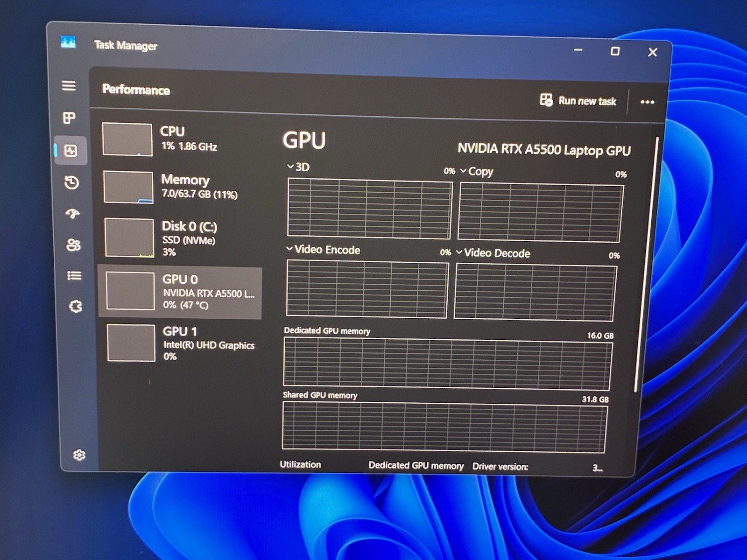This screenshot has width=747, height=560.
Task: Click the Video Encode usage graph
Action: click(367, 289)
